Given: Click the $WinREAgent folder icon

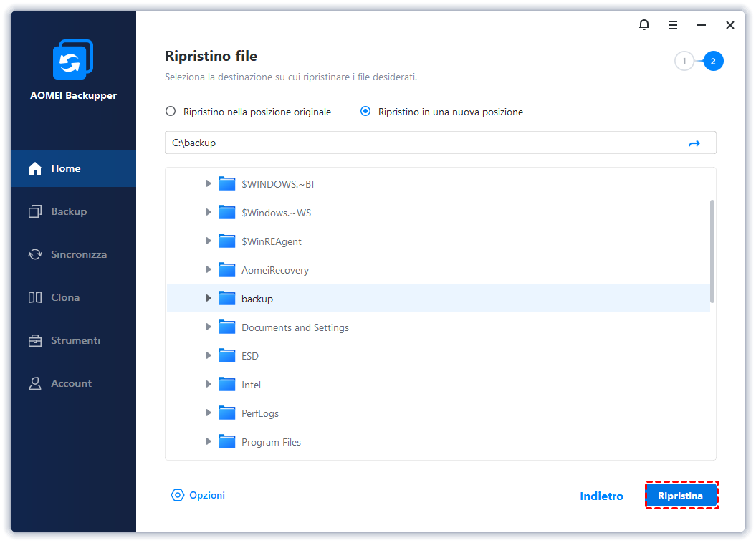Looking at the screenshot, I should (x=227, y=241).
